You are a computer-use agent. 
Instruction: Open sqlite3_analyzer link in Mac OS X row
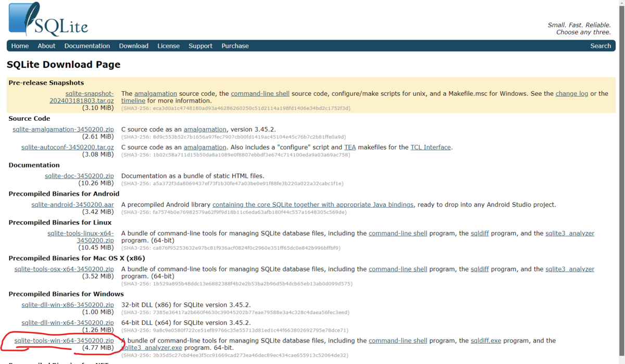[x=570, y=269]
